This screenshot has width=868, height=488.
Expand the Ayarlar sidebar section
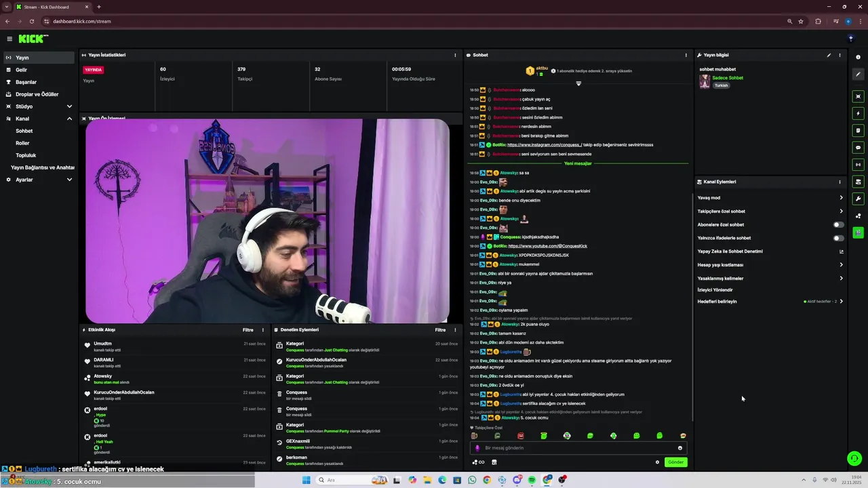pos(37,180)
